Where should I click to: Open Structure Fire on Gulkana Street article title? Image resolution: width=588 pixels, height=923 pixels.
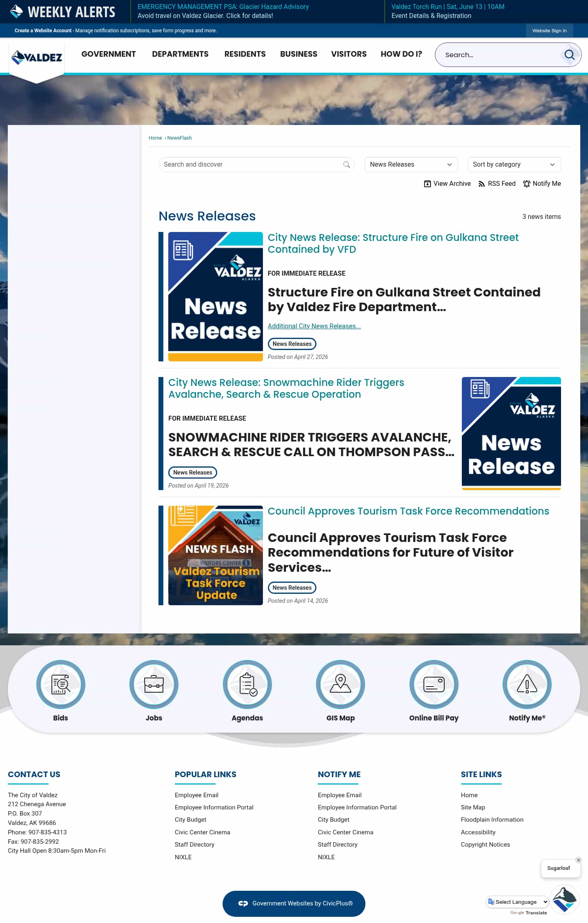[393, 243]
